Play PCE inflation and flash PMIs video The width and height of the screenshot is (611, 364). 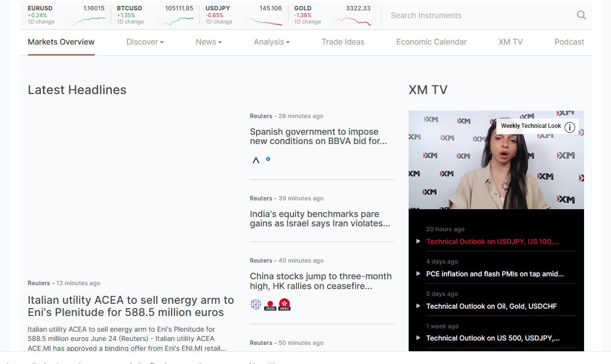point(495,274)
